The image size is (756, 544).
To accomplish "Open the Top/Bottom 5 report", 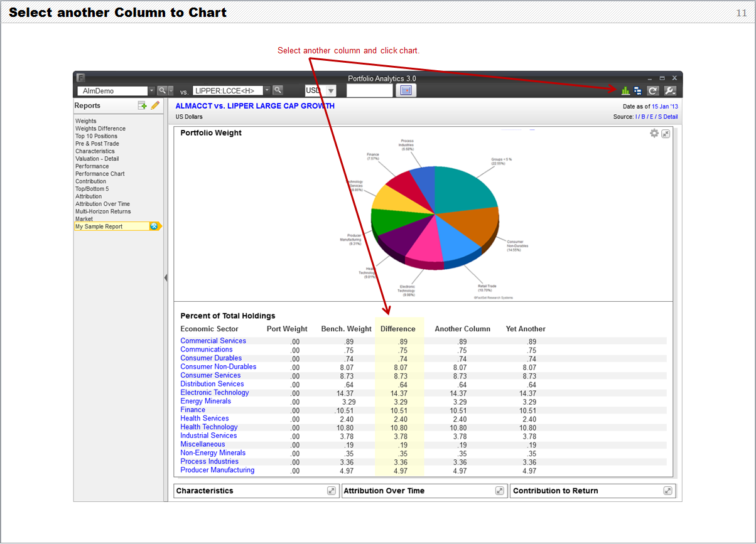I will (x=92, y=189).
